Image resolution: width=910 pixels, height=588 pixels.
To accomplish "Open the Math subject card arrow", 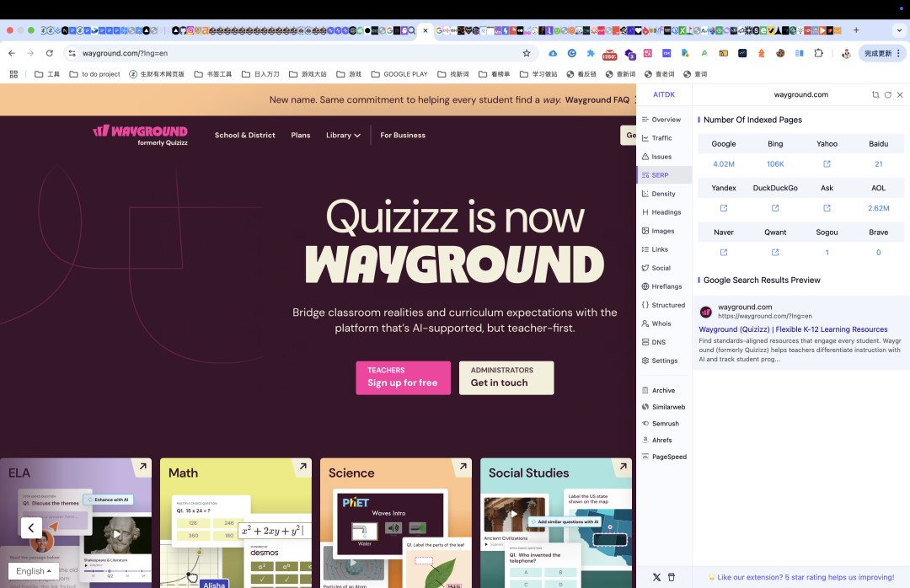I will [x=302, y=466].
